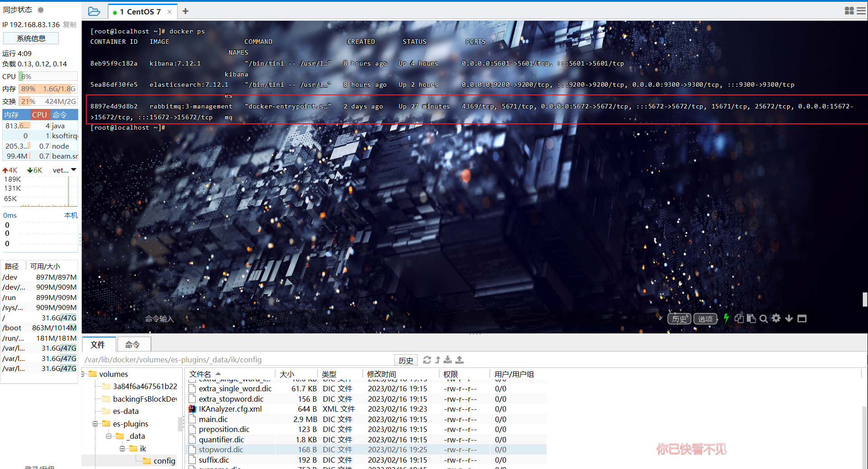The height and width of the screenshot is (469, 868).
Task: Click the memory usage bar 89%
Action: point(48,89)
